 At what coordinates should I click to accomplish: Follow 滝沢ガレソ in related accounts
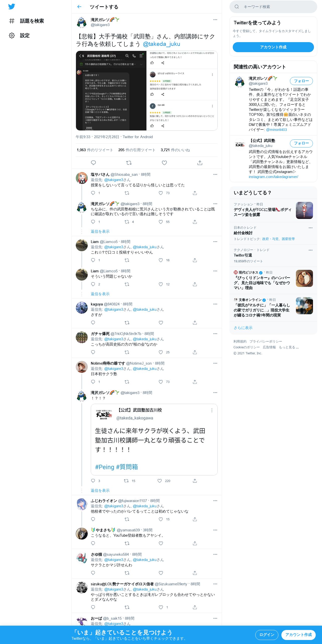point(301,81)
